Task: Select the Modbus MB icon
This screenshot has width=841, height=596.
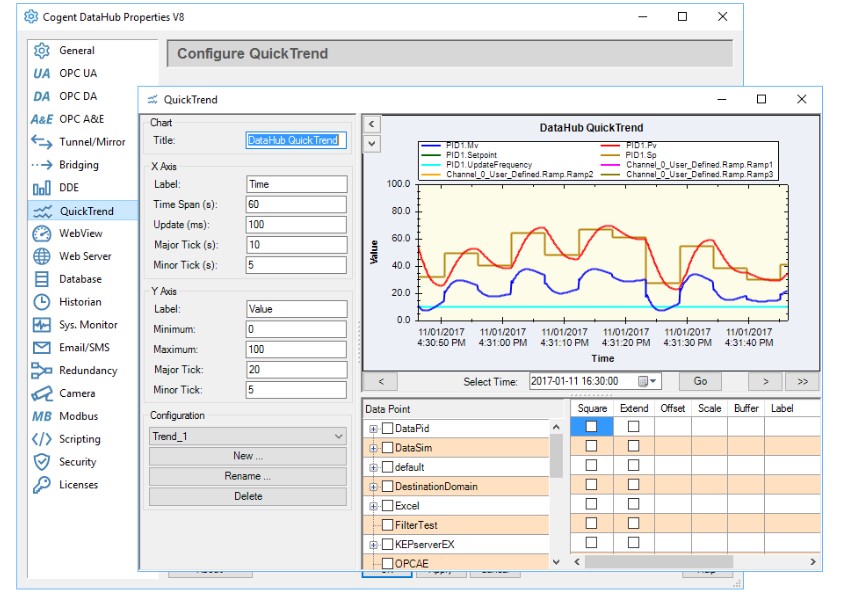Action: pos(42,417)
